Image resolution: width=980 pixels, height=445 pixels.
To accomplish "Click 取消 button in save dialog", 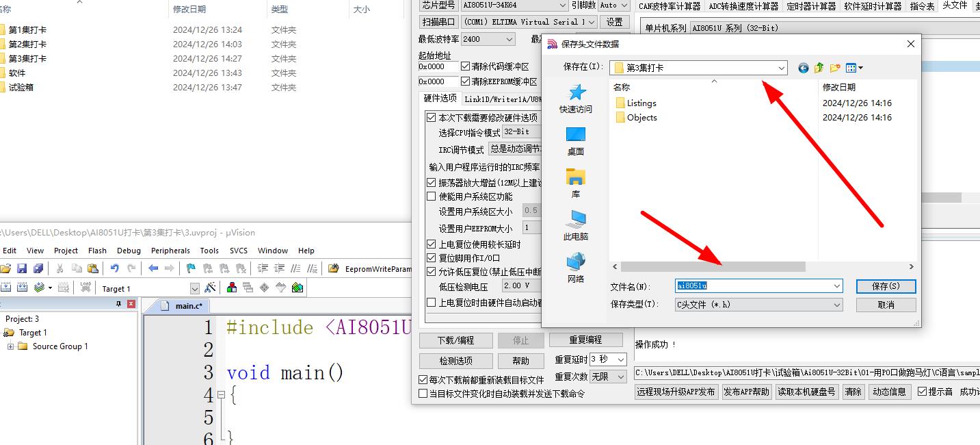I will (886, 305).
